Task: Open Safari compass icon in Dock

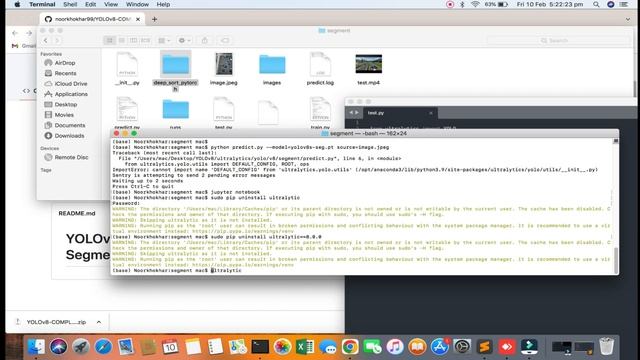Action: click(103, 347)
